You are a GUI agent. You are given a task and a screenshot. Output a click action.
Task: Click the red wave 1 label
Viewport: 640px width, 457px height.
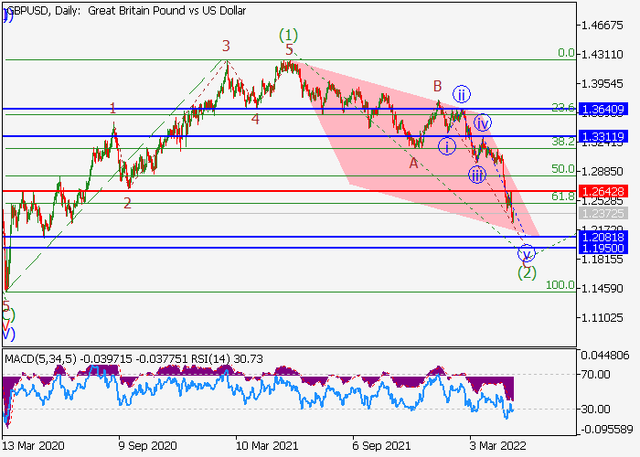click(x=113, y=108)
